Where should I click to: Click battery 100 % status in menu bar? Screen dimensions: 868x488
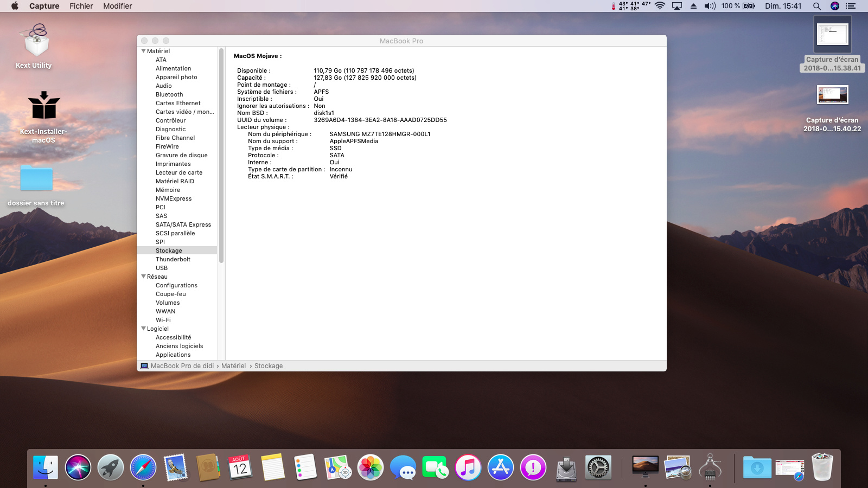[x=738, y=6]
